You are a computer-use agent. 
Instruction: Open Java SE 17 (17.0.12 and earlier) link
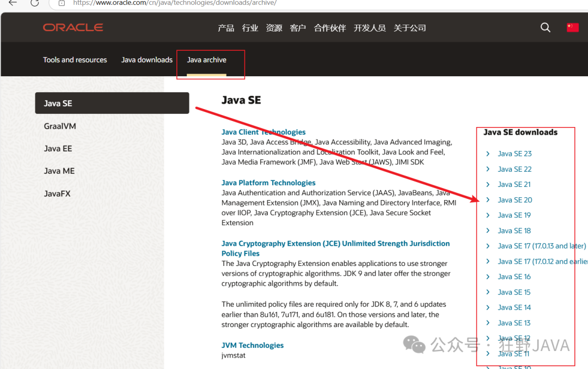pyautogui.click(x=543, y=261)
